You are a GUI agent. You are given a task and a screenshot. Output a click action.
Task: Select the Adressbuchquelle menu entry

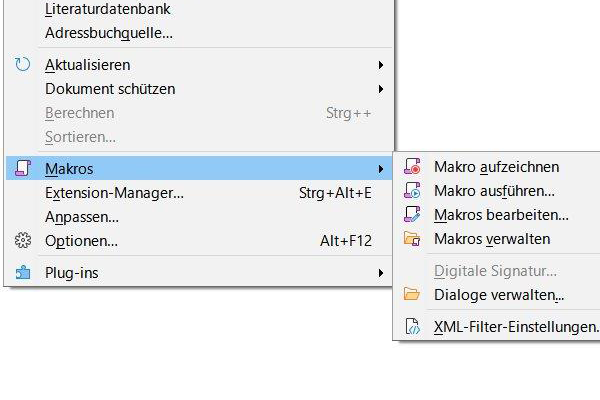(x=109, y=32)
